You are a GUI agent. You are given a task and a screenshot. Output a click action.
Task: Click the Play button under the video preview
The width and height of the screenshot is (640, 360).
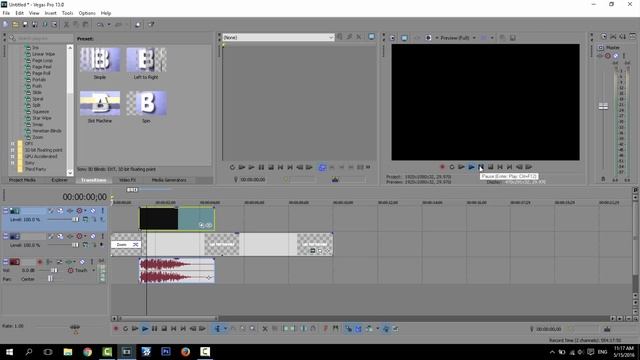pyautogui.click(x=471, y=167)
